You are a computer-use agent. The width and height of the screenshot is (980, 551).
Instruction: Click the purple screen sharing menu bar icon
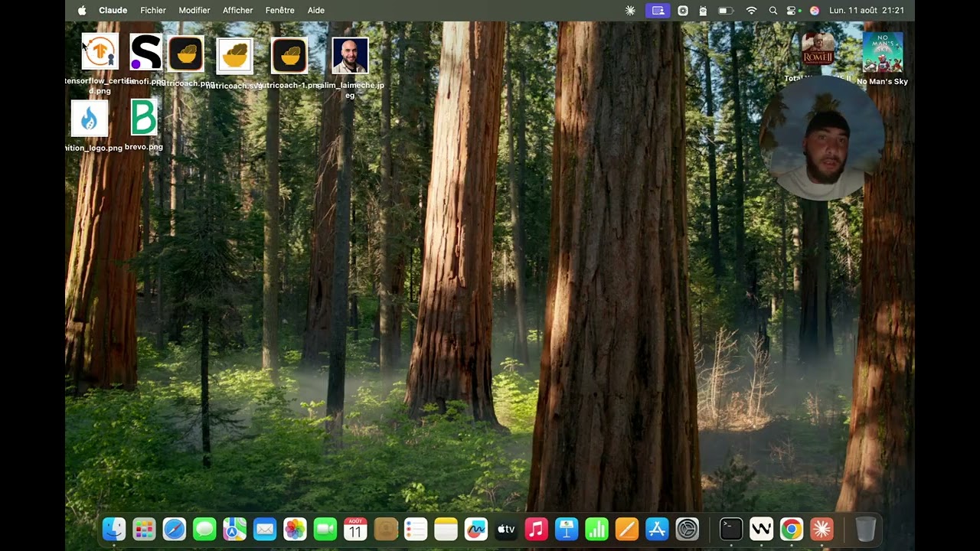point(657,11)
